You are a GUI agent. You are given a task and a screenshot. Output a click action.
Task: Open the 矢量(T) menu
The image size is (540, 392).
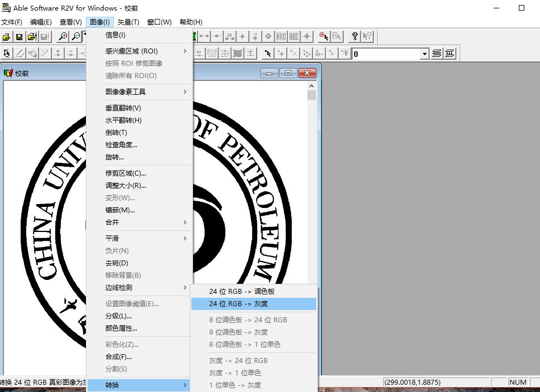pos(128,22)
